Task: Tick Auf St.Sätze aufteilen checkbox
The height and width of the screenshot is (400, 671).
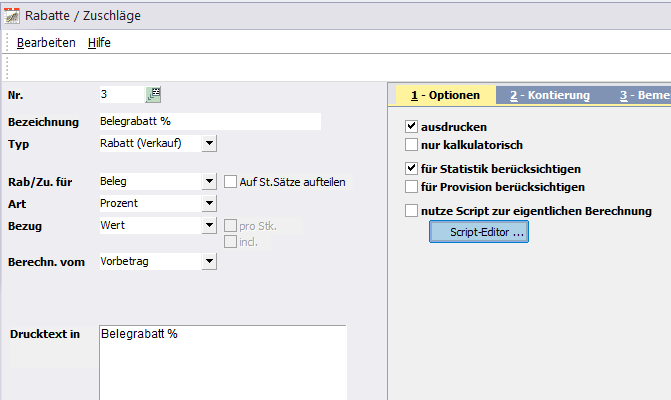Action: click(x=230, y=181)
